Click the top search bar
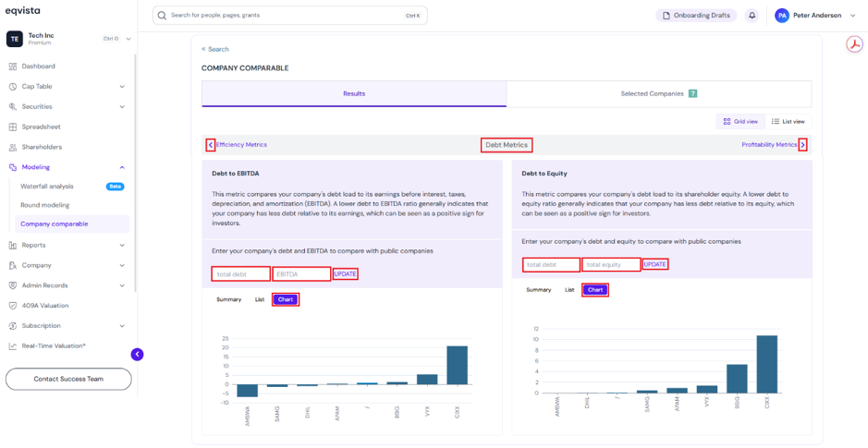The width and height of the screenshot is (868, 448). pyautogui.click(x=290, y=16)
